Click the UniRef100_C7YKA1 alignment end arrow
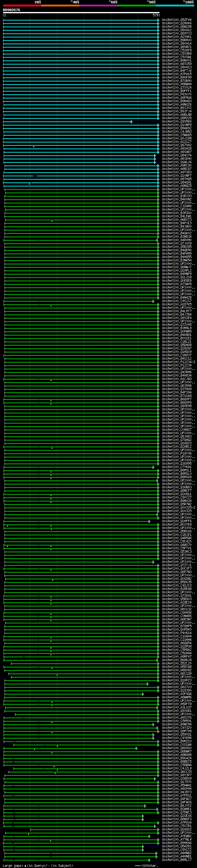Screen dimensions: 197x868 153,467
